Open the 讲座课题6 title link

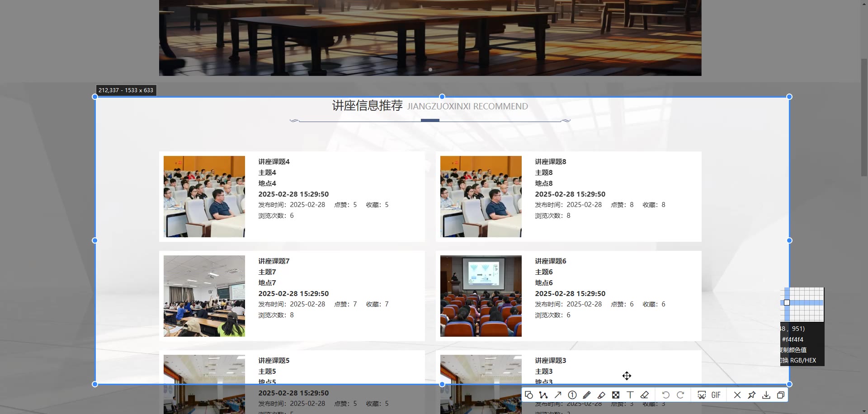tap(551, 261)
